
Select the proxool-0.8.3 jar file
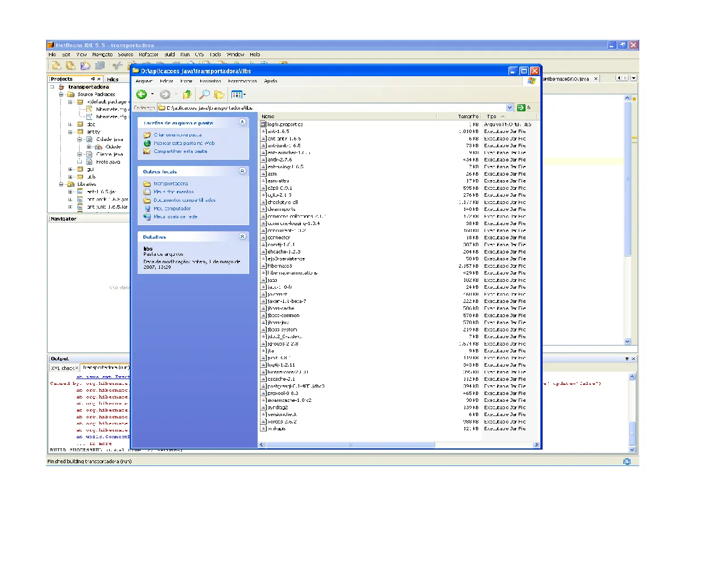pos(279,393)
